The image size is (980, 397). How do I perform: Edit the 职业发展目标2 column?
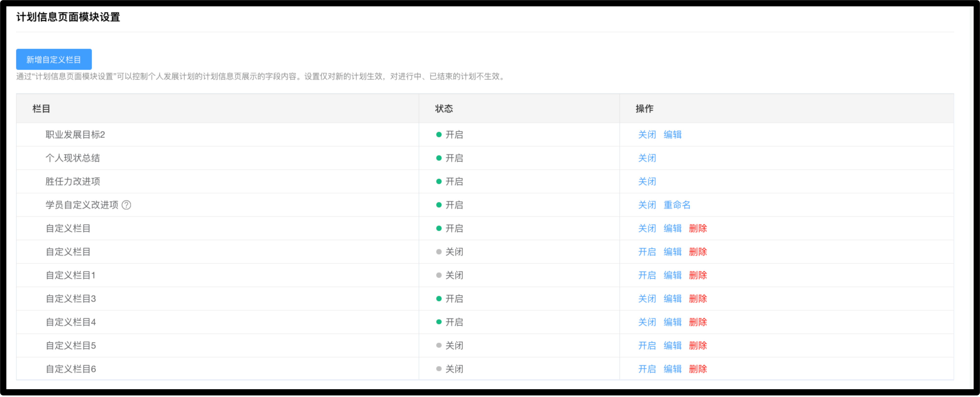point(672,135)
